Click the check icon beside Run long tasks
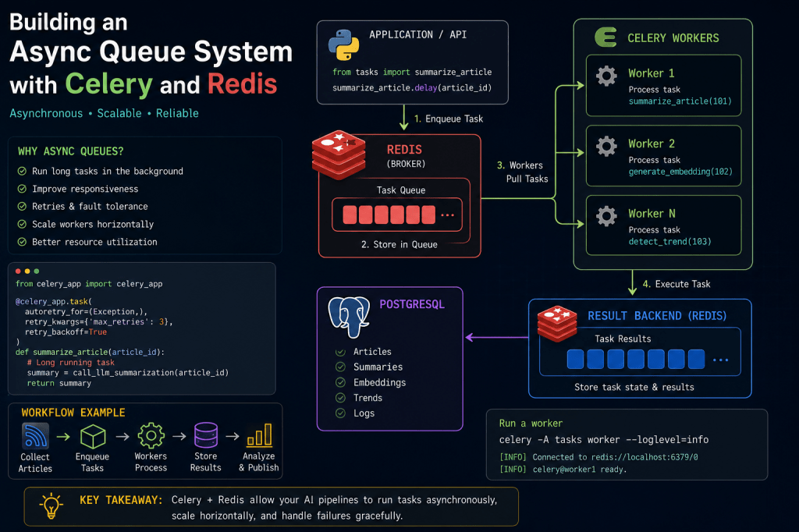 tap(22, 171)
